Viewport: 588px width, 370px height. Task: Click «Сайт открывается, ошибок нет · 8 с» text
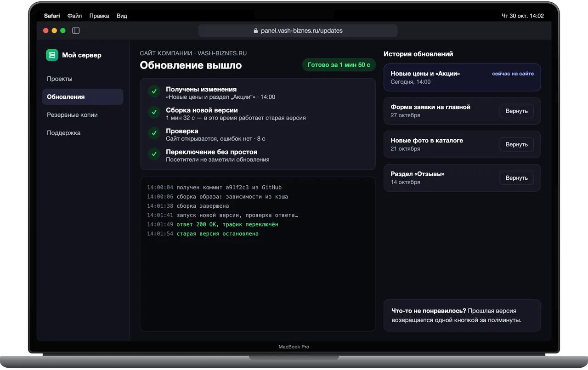coord(215,139)
